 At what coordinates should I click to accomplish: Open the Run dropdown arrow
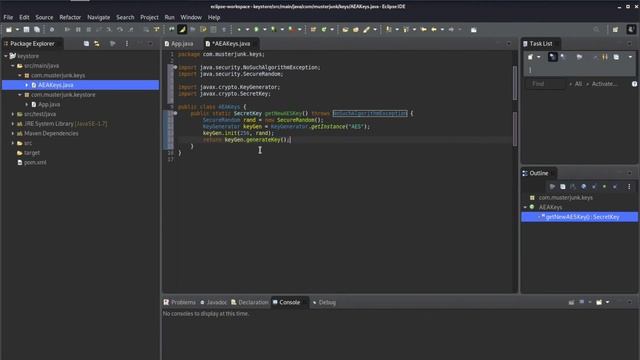(264, 29)
